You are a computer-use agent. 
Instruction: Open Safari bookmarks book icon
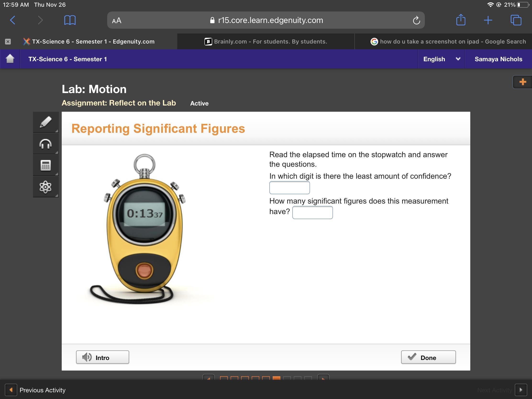point(70,20)
